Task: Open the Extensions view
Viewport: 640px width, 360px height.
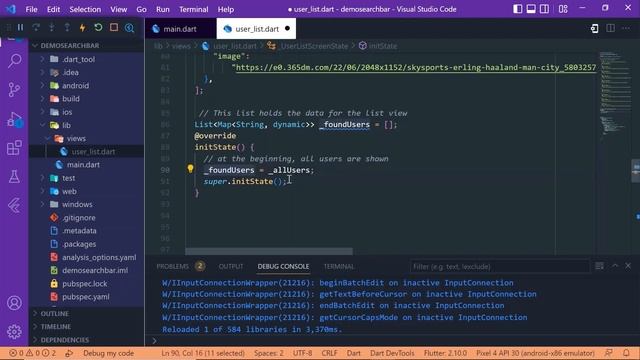Action: tap(14, 148)
